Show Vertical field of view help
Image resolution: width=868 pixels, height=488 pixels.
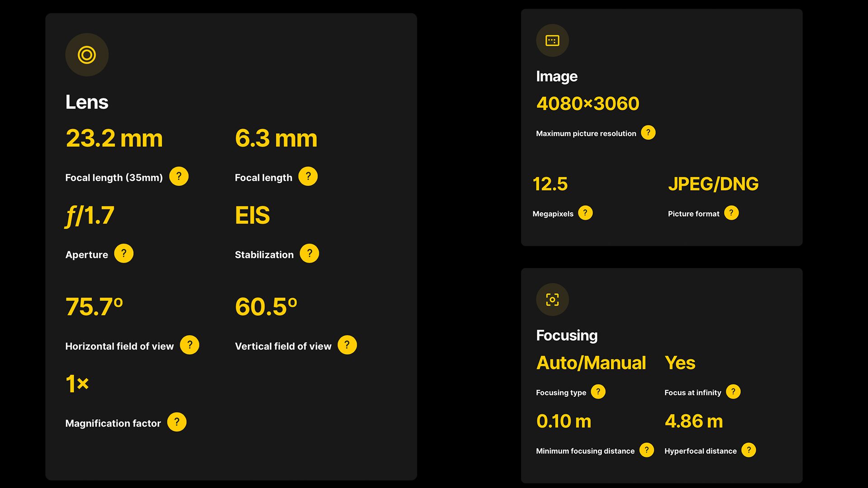click(x=347, y=345)
